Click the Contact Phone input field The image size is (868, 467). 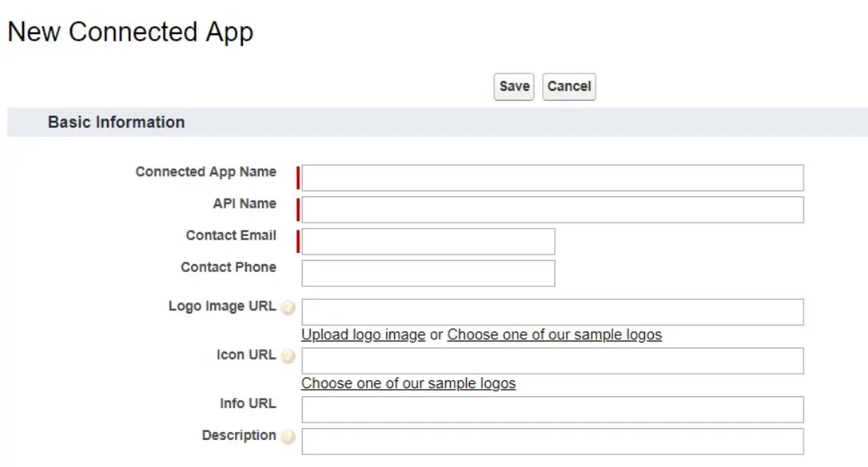(x=428, y=273)
